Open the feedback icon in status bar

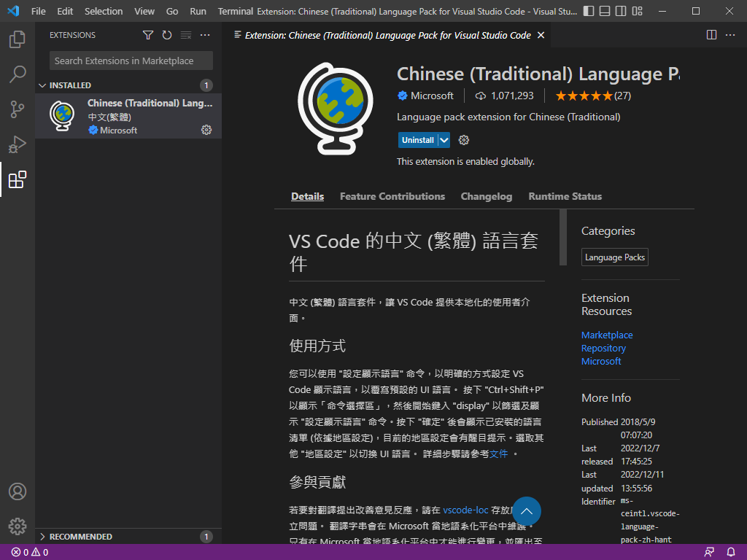[x=709, y=553]
